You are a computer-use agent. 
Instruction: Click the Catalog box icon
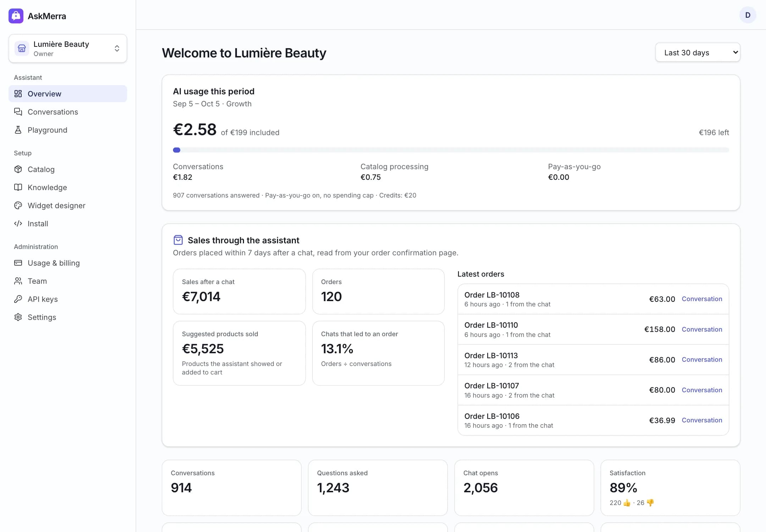tap(18, 169)
